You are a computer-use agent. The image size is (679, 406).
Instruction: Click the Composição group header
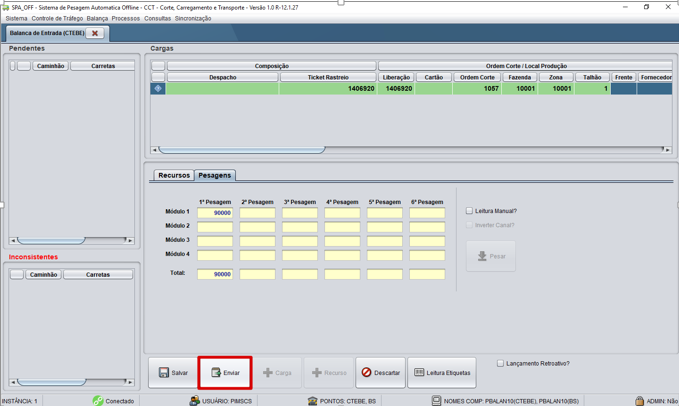[x=272, y=66]
